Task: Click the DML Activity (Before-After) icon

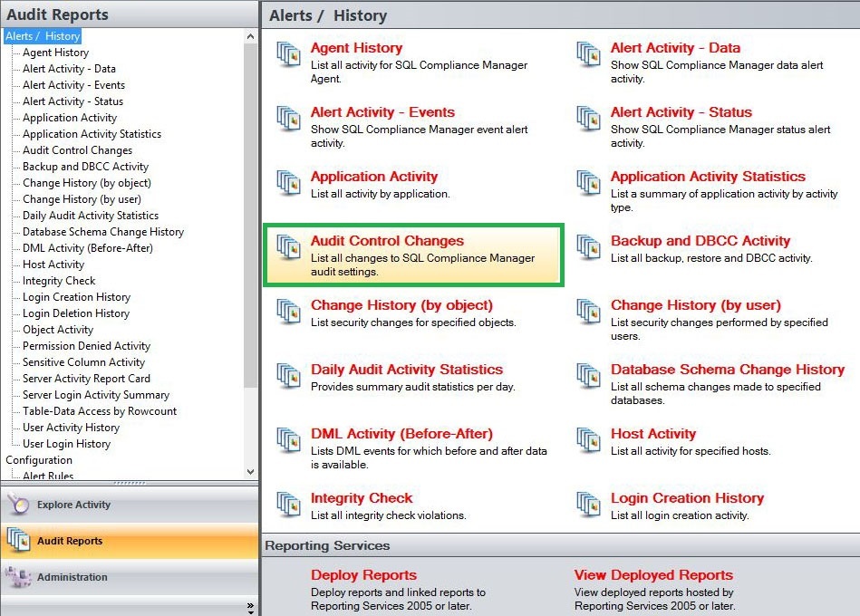Action: point(288,439)
